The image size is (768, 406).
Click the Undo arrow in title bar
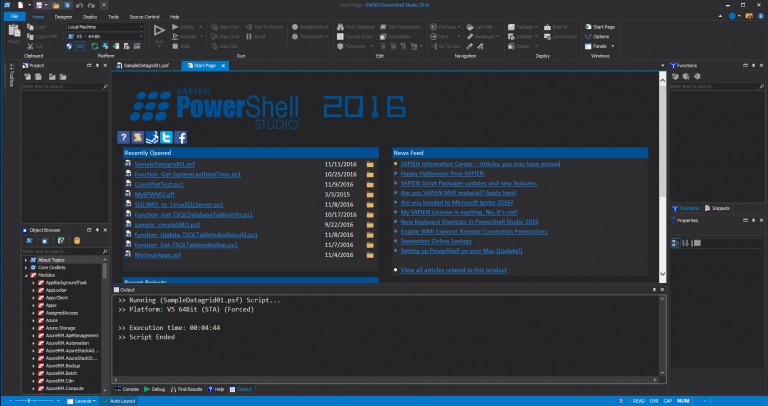(x=79, y=5)
